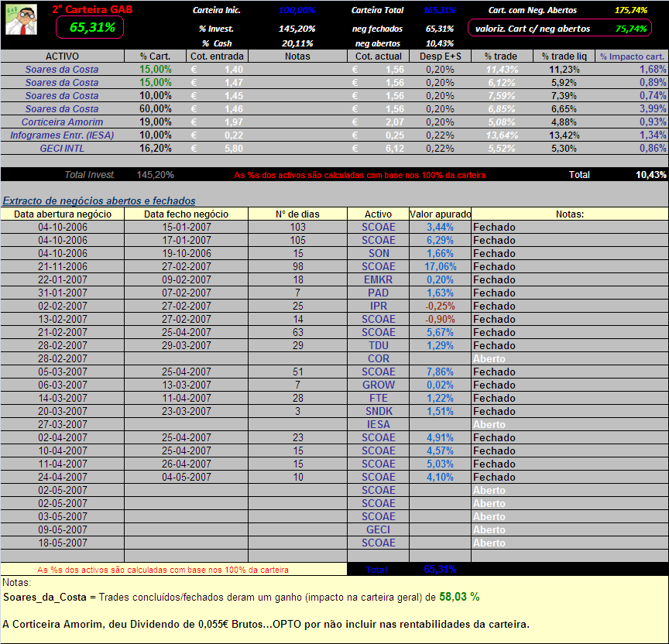Screen dimensions: 669x644
Task: Select the 'Desp E+S' column header
Action: point(441,57)
